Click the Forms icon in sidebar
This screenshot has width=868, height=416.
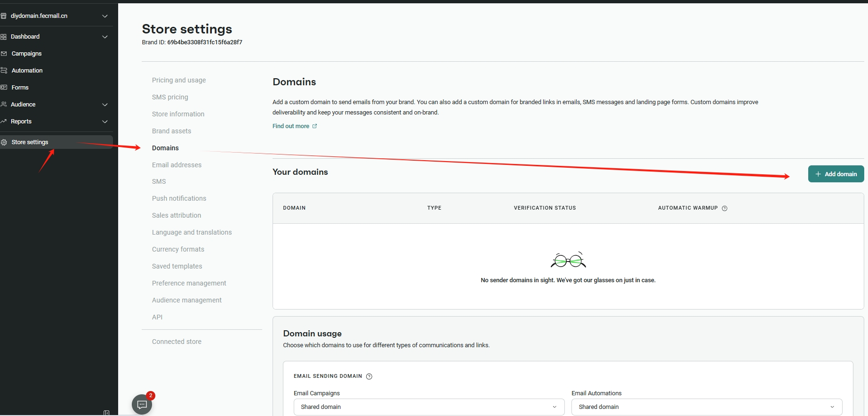4,88
